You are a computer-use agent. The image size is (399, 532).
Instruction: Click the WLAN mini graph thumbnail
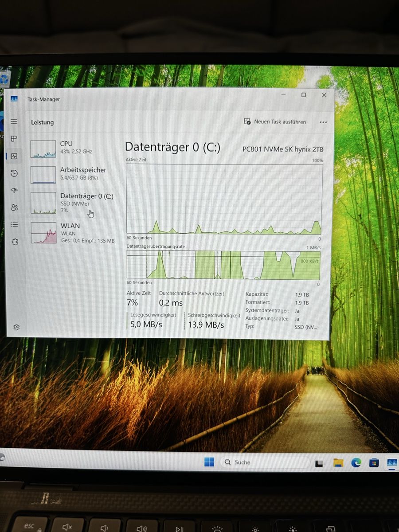[43, 233]
